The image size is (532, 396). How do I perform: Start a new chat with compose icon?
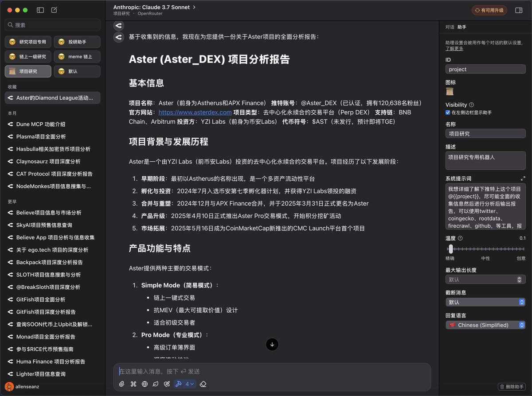click(x=54, y=10)
